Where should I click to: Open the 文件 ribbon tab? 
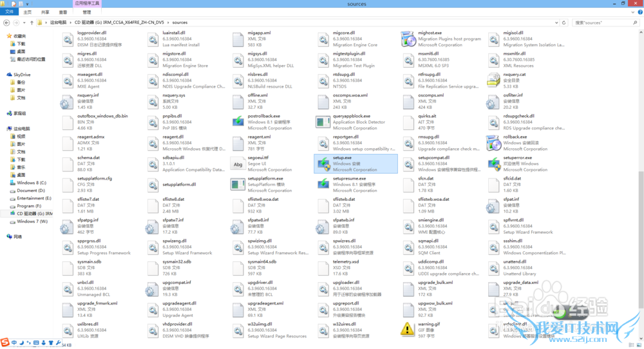(9, 12)
